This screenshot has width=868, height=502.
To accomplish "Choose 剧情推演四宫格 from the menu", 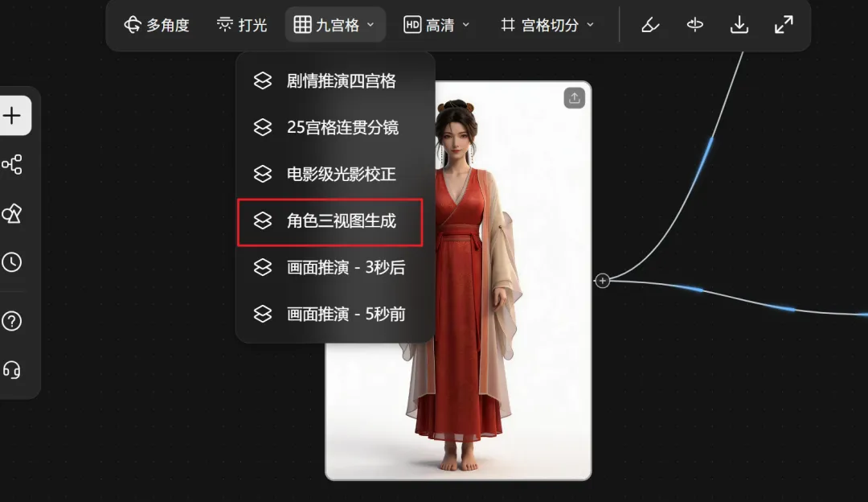I will [330, 81].
